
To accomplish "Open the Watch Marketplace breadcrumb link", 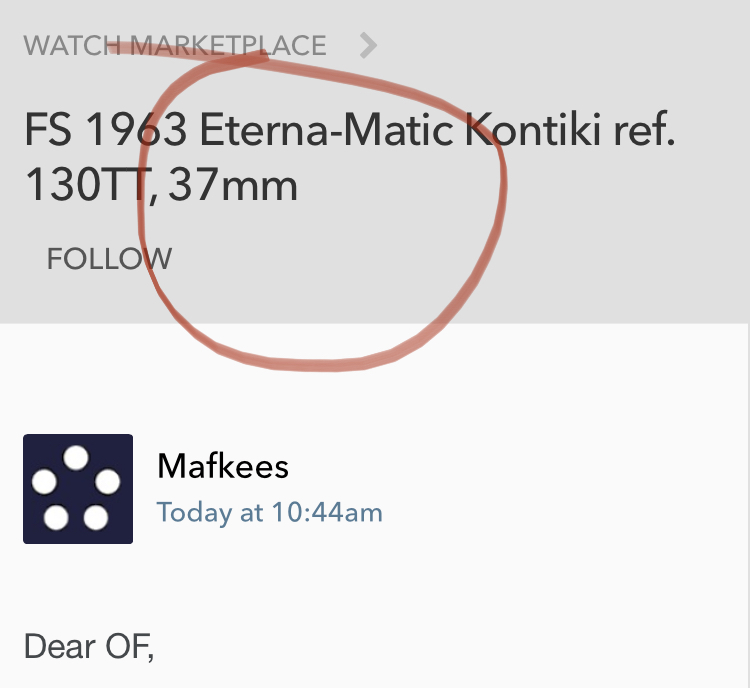I will point(175,45).
